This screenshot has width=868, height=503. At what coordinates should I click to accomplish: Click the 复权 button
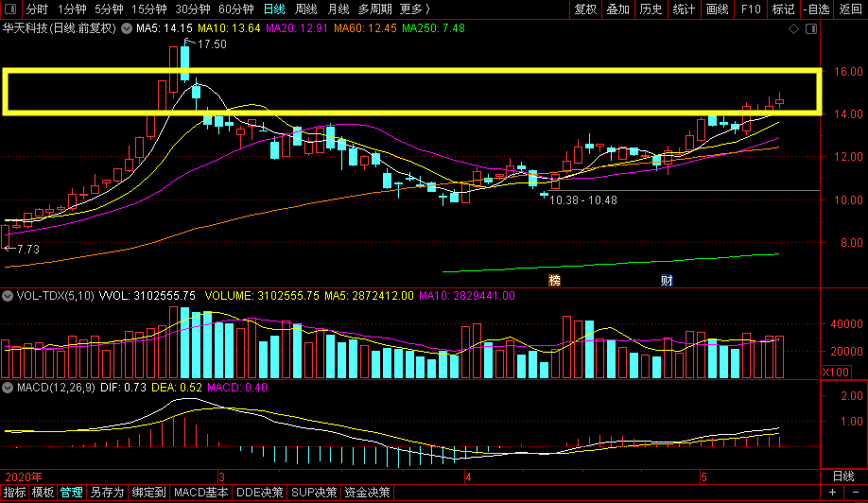585,9
